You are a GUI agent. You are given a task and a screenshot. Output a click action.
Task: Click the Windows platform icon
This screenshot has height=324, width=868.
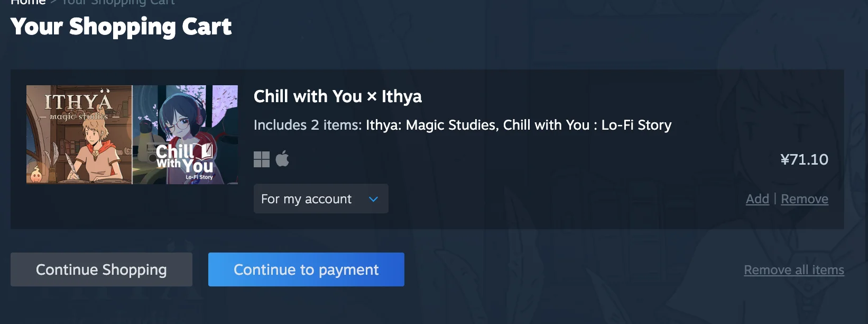click(x=262, y=159)
